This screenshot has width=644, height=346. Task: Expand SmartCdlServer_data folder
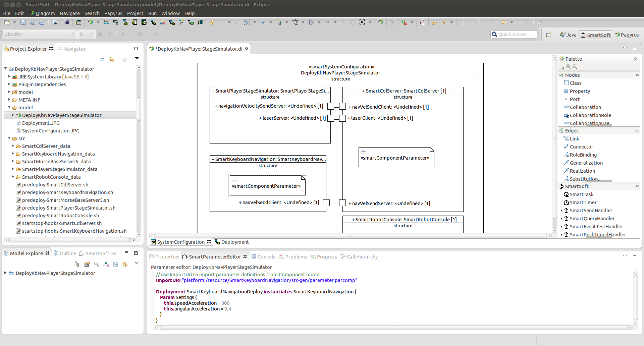[x=13, y=146]
